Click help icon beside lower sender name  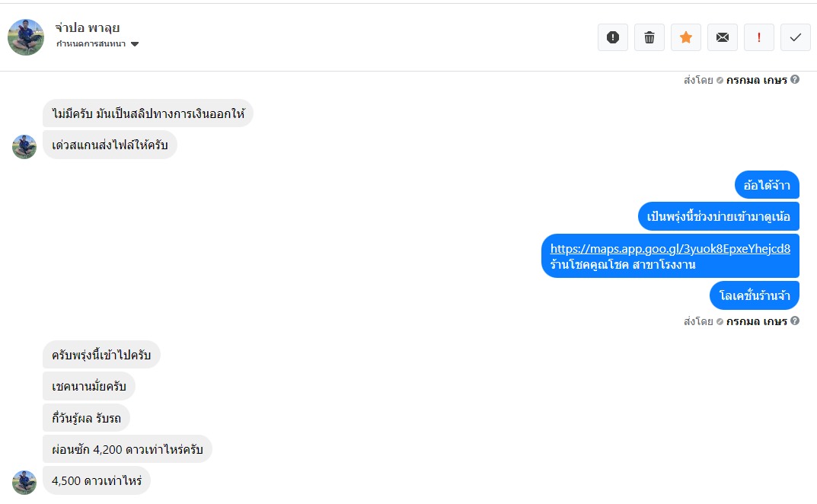(x=795, y=321)
